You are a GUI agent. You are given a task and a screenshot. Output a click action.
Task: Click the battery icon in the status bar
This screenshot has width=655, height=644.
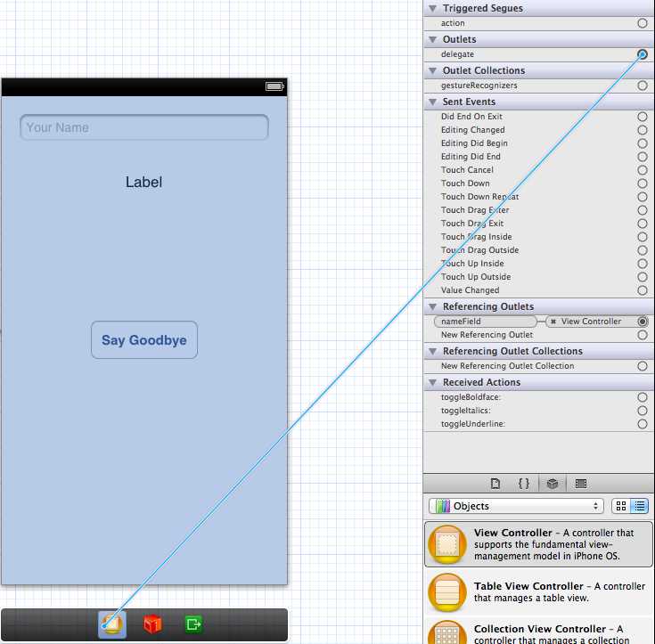(274, 86)
